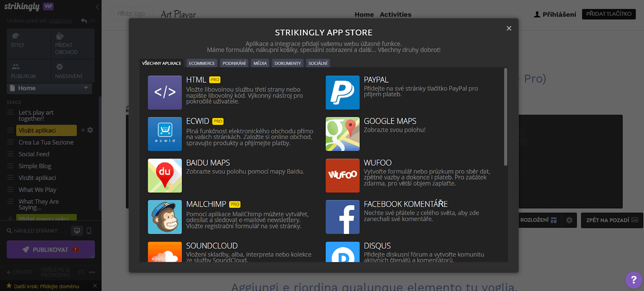This screenshot has height=291, width=644.
Task: Open settings gear for Vložit aplikaci section
Action: [x=90, y=130]
